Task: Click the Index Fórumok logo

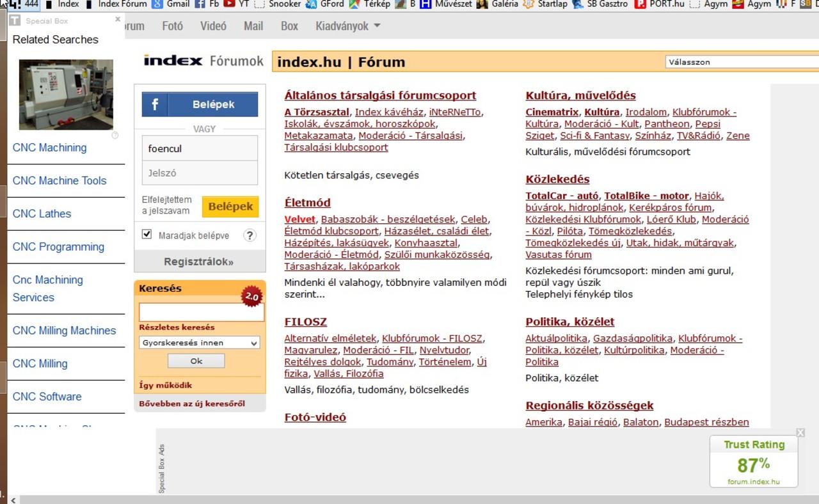Action: point(203,61)
